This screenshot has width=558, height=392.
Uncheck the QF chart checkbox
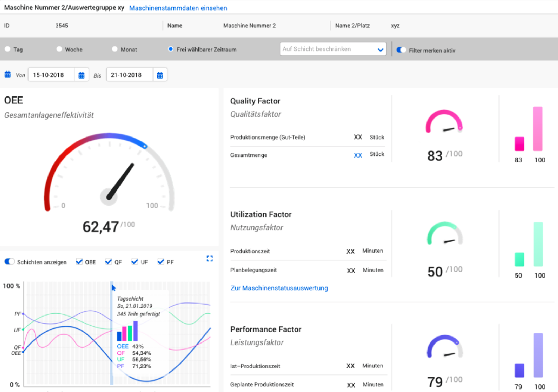click(109, 262)
